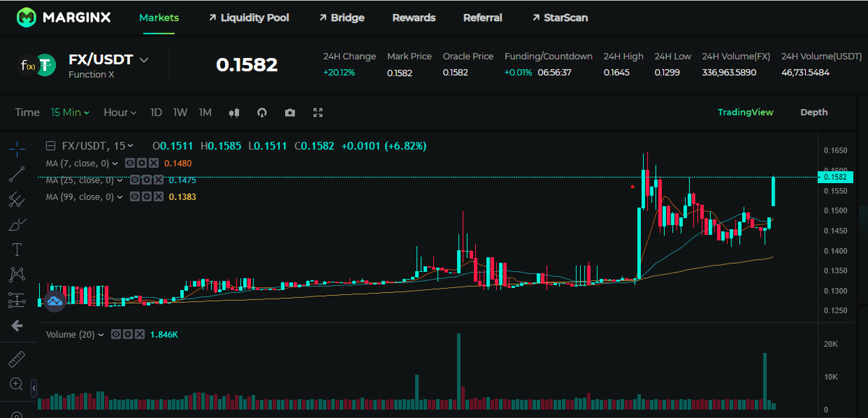Take a chart snapshot with camera icon
This screenshot has width=868, height=418.
290,113
